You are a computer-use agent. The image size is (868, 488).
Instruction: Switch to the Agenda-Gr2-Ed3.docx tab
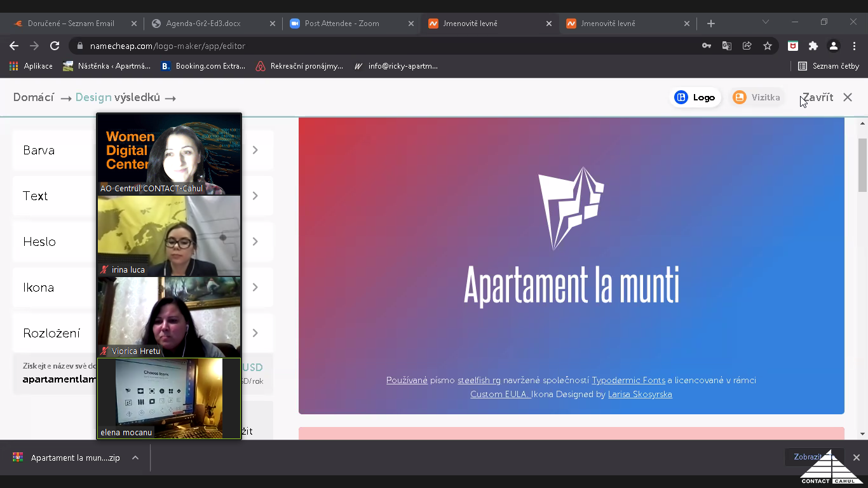coord(203,24)
